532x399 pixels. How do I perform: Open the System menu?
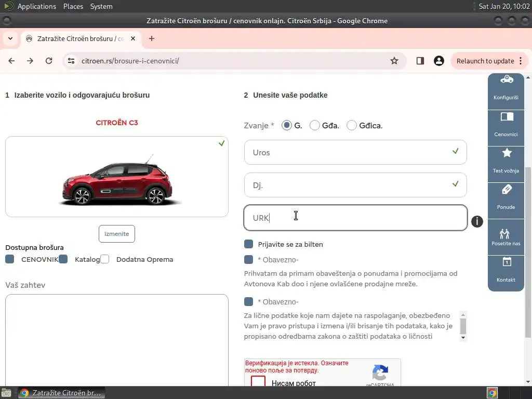101,6
